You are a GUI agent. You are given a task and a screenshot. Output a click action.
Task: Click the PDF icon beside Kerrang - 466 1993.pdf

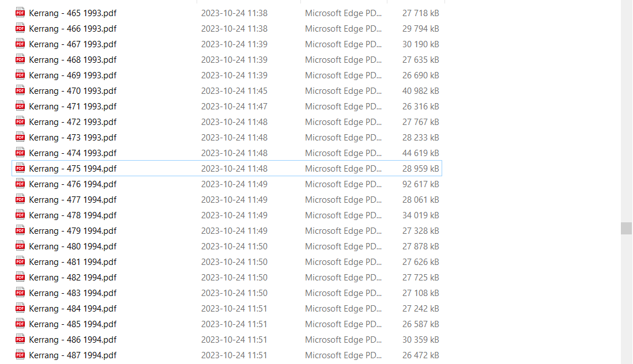20,28
